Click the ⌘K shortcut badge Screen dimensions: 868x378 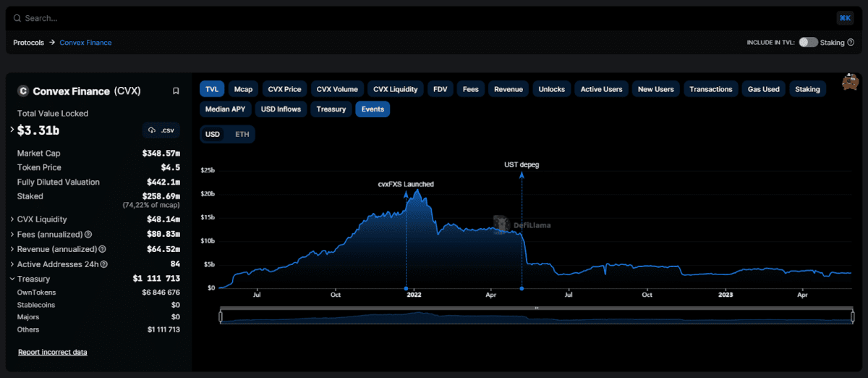pos(844,18)
